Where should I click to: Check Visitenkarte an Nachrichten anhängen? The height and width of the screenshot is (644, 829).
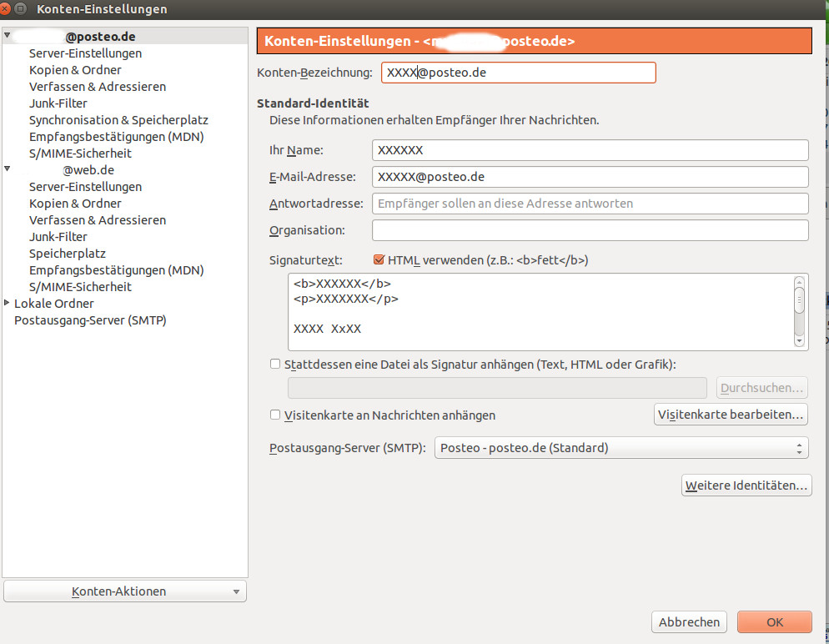[x=275, y=415]
